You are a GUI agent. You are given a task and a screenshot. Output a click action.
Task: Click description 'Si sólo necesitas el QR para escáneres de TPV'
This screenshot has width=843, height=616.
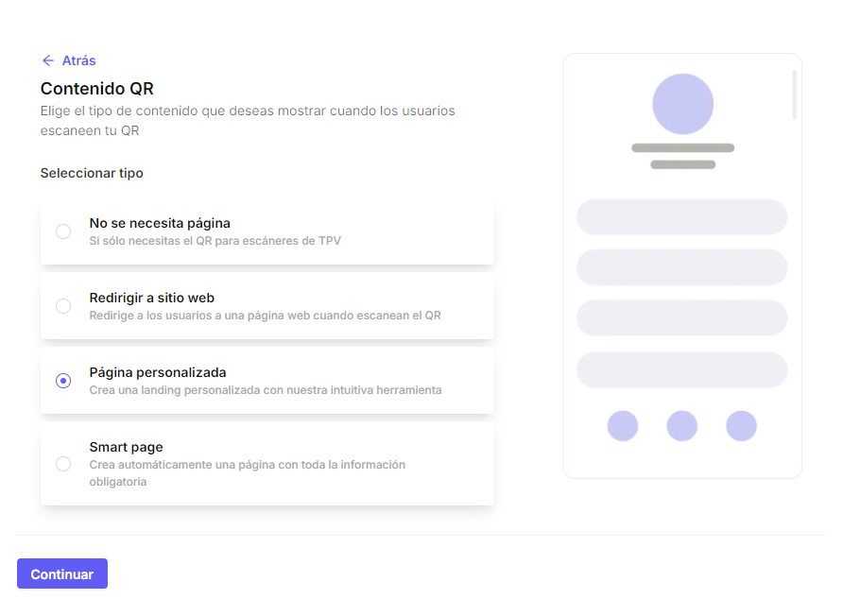pyautogui.click(x=215, y=241)
